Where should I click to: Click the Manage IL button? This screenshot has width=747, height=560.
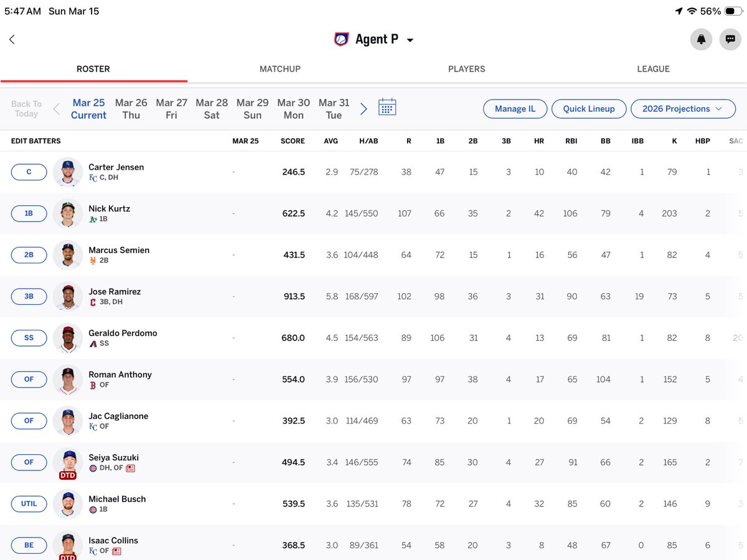click(x=515, y=109)
